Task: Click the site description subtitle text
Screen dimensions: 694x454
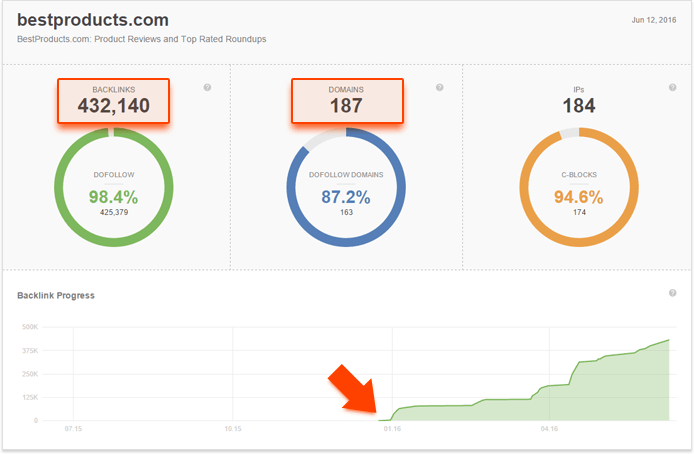Action: click(142, 39)
